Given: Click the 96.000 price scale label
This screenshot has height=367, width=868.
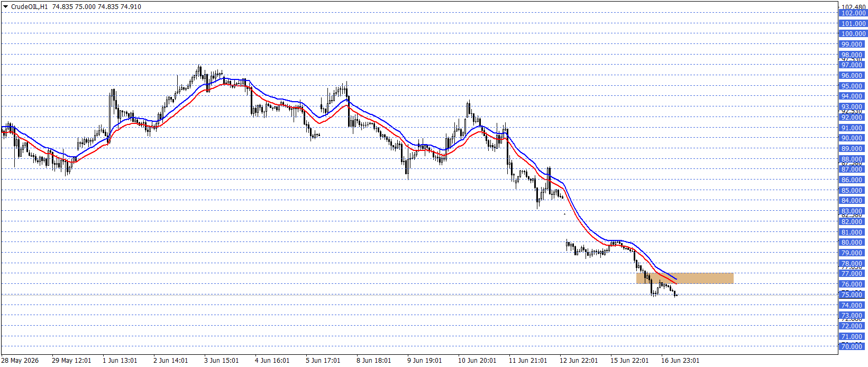Looking at the screenshot, I should (853, 76).
